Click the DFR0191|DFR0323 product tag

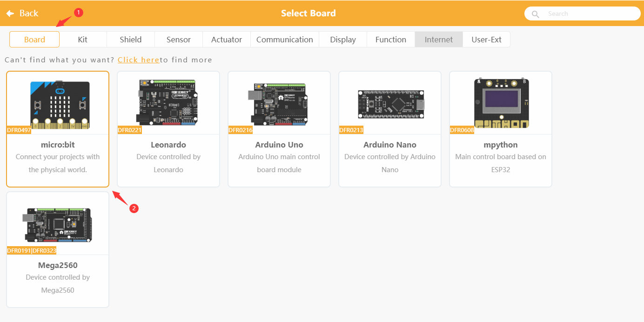[32, 251]
